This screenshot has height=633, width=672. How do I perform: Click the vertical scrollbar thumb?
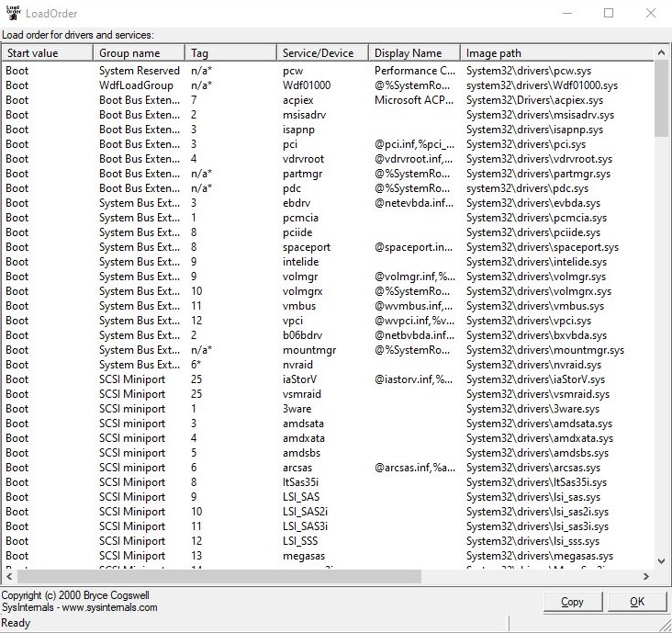pyautogui.click(x=661, y=98)
